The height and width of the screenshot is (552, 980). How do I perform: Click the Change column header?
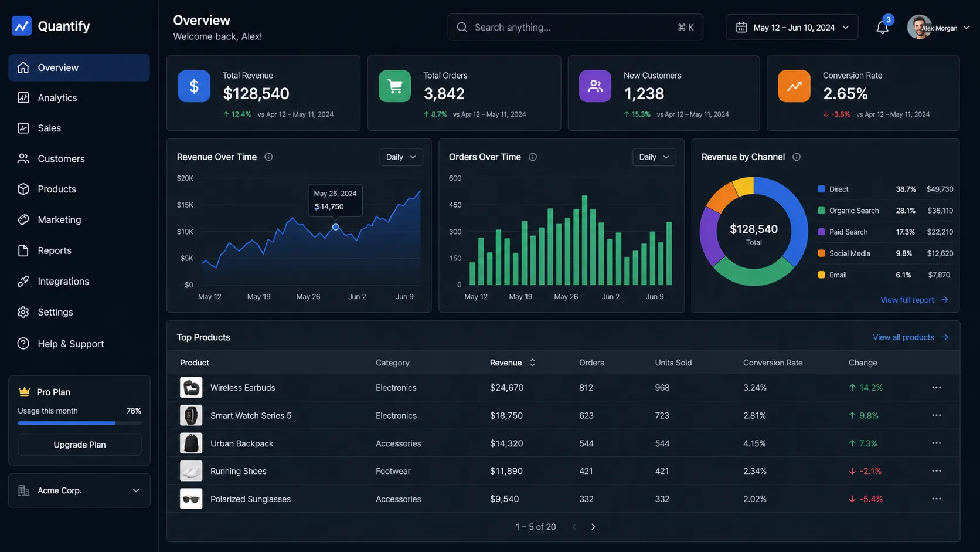click(x=863, y=363)
